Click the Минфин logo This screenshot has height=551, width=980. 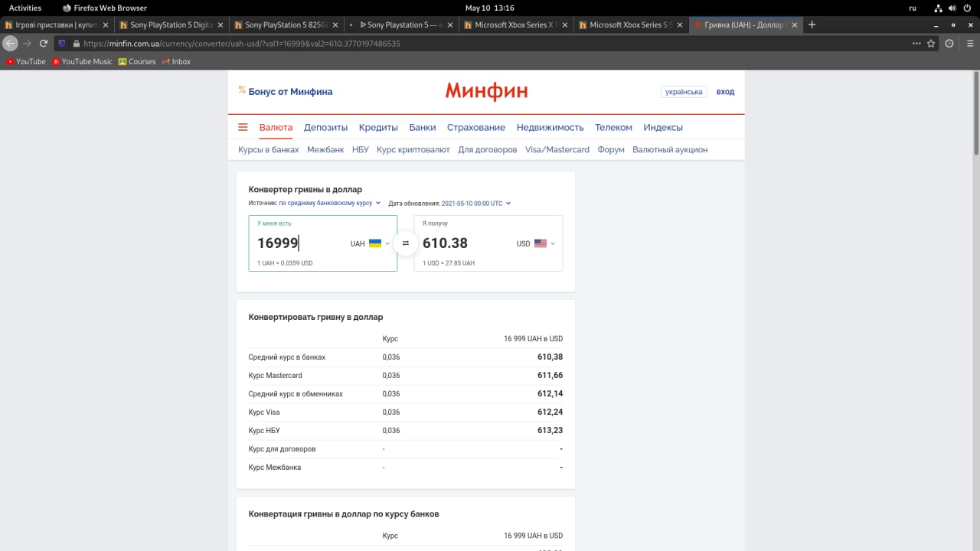486,91
